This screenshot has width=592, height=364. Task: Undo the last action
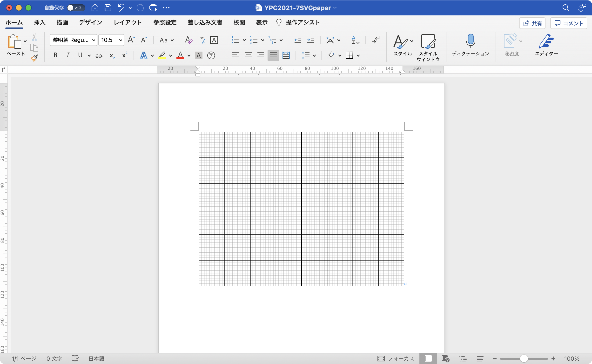point(121,8)
